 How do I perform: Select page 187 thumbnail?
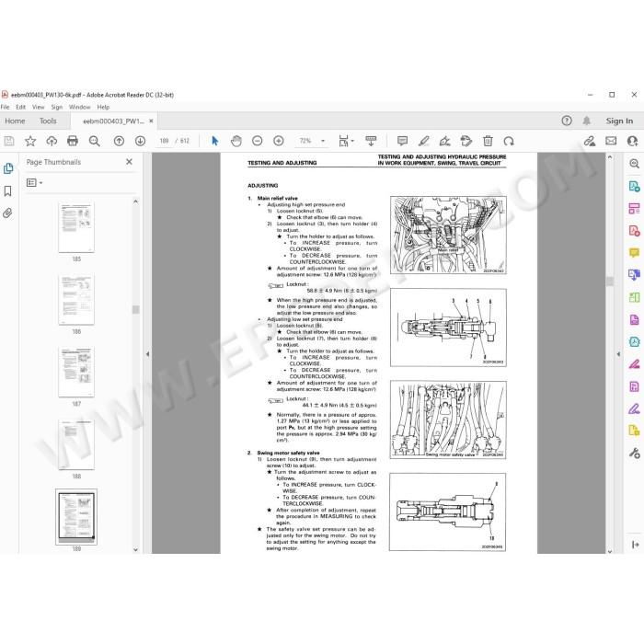click(76, 372)
